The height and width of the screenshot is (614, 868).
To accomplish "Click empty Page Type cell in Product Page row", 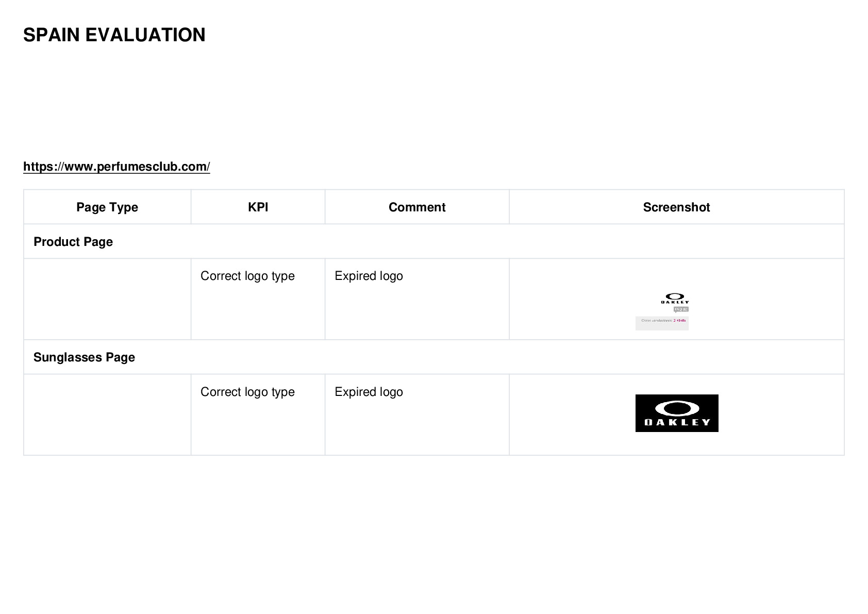I will (x=107, y=299).
